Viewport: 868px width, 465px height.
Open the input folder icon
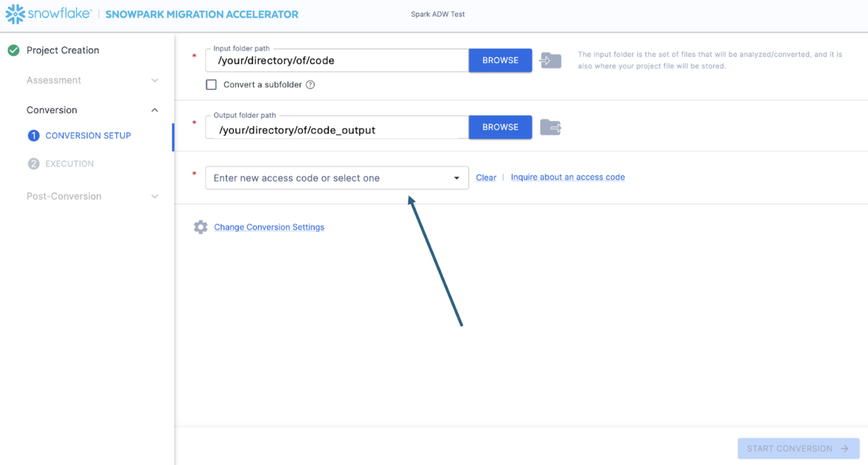(550, 60)
